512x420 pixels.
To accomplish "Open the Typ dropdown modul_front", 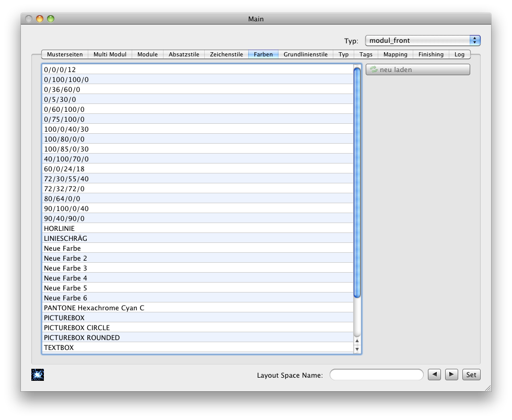I will (422, 40).
